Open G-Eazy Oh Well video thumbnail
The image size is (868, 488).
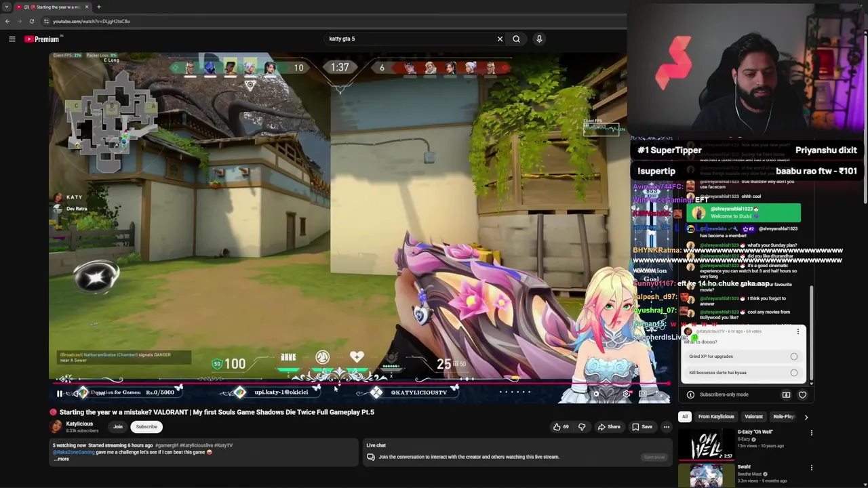pos(707,444)
